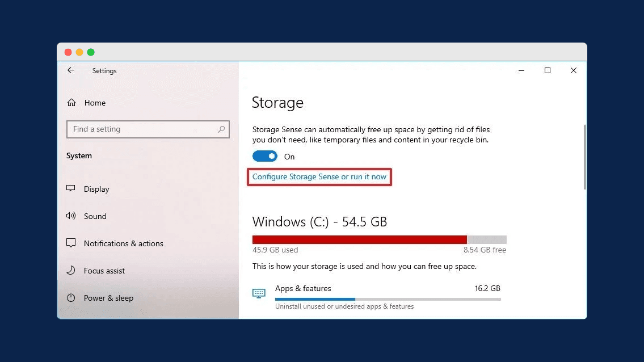Open the Apps & features storage category
Image resolution: width=644 pixels, height=362 pixels.
coord(303,289)
